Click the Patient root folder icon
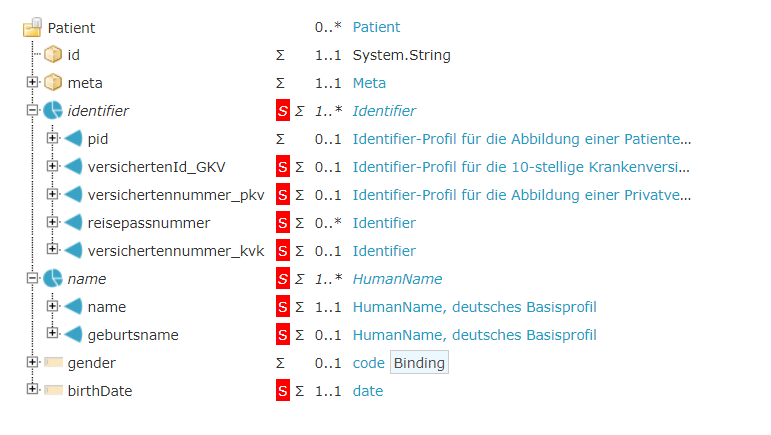The image size is (771, 435). pos(33,28)
